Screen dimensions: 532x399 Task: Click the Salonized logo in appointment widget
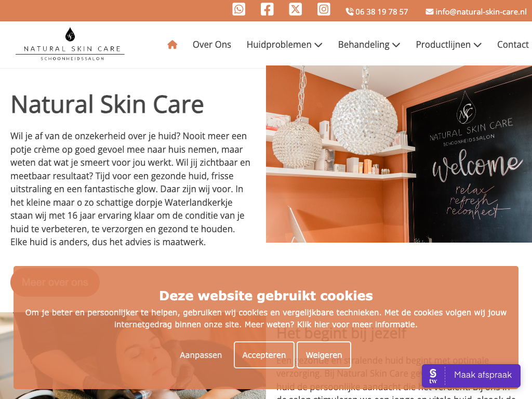point(433,376)
